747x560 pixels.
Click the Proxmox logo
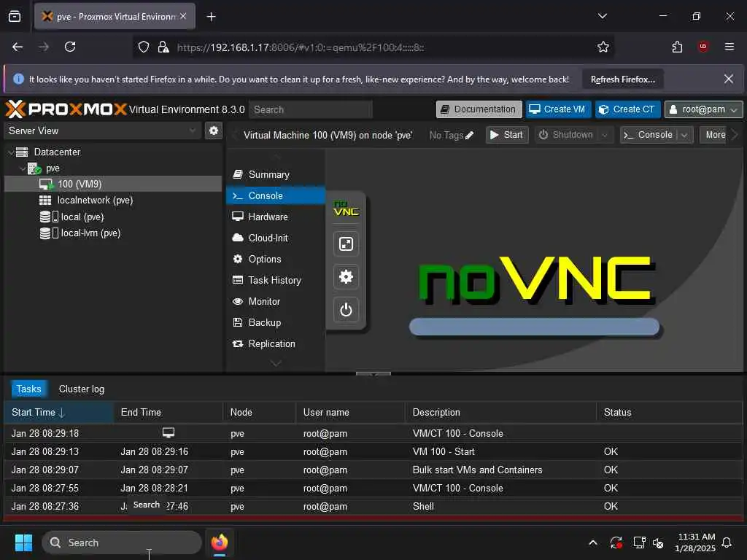click(x=66, y=109)
